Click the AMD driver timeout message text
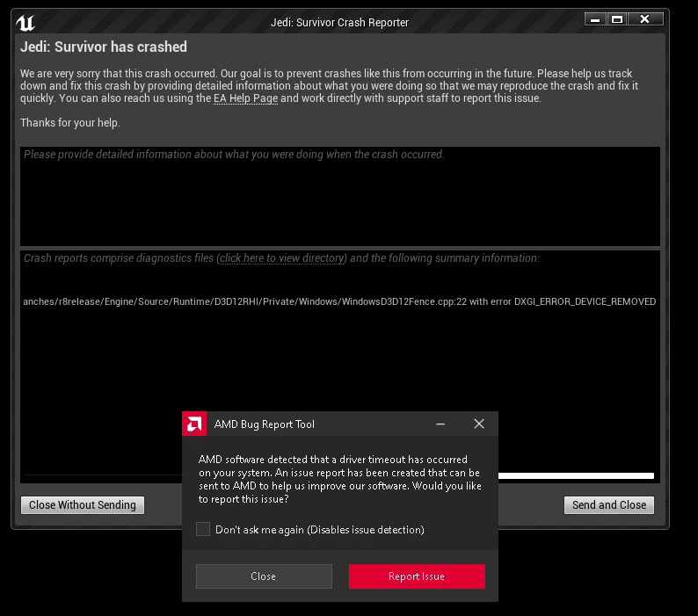The image size is (698, 616). pyautogui.click(x=339, y=480)
